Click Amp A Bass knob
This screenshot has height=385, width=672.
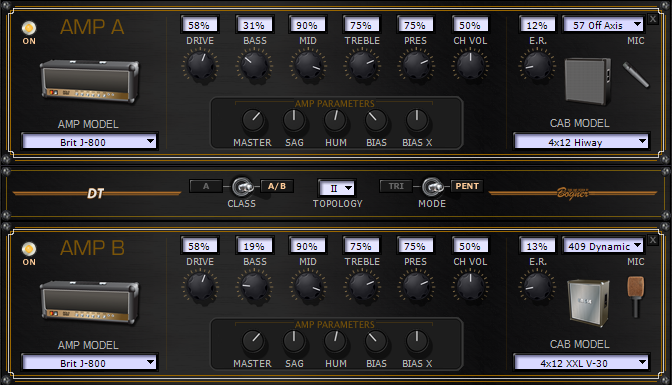254,65
